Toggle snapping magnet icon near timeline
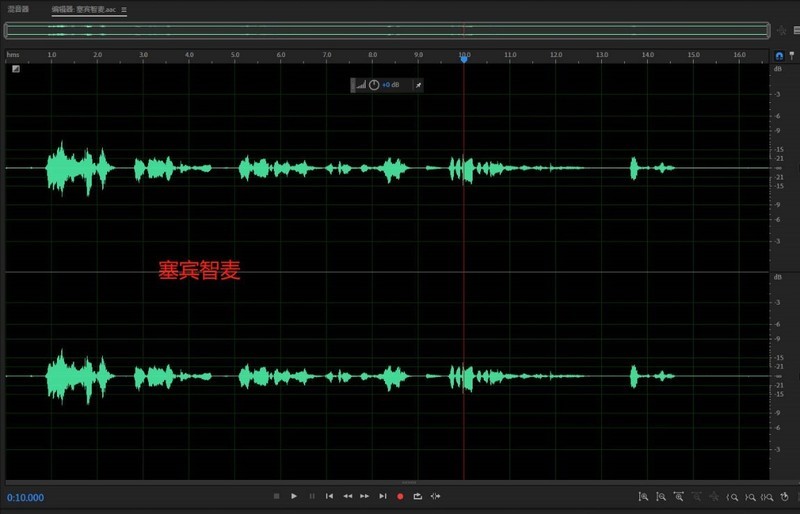 [x=779, y=55]
